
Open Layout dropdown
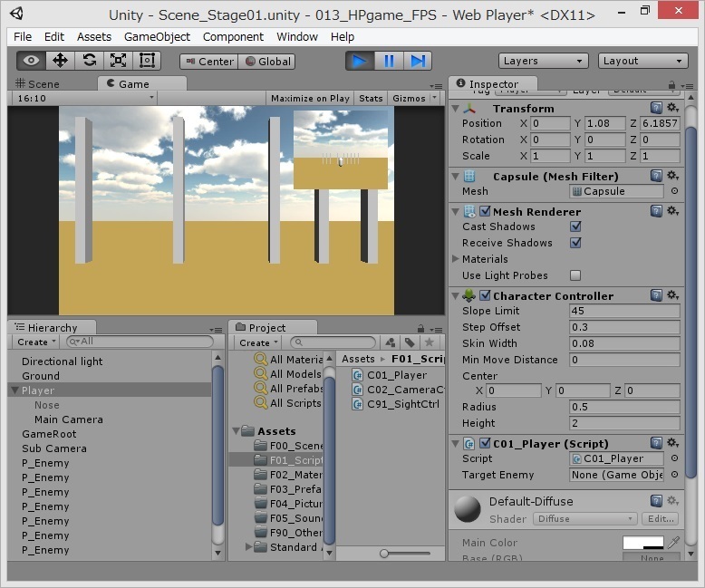tap(643, 61)
